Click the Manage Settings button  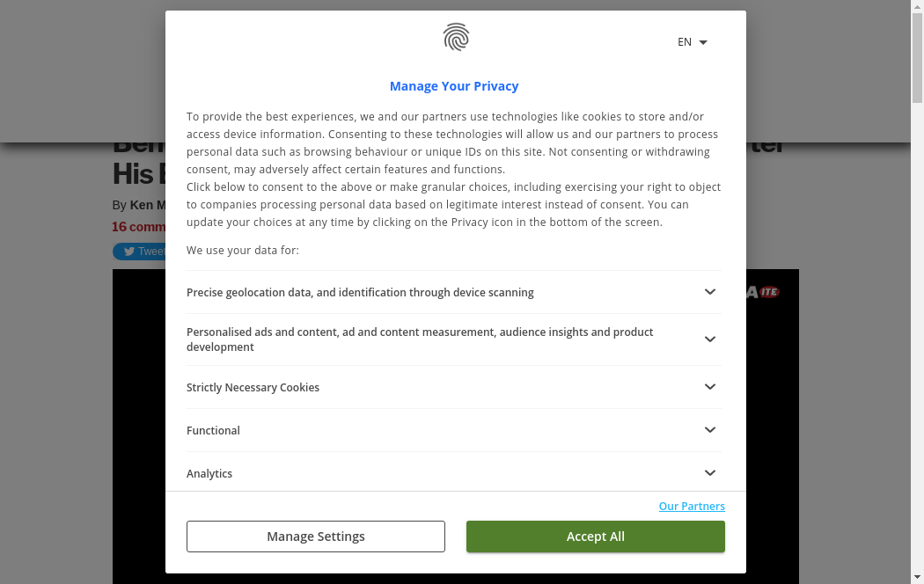coord(316,537)
